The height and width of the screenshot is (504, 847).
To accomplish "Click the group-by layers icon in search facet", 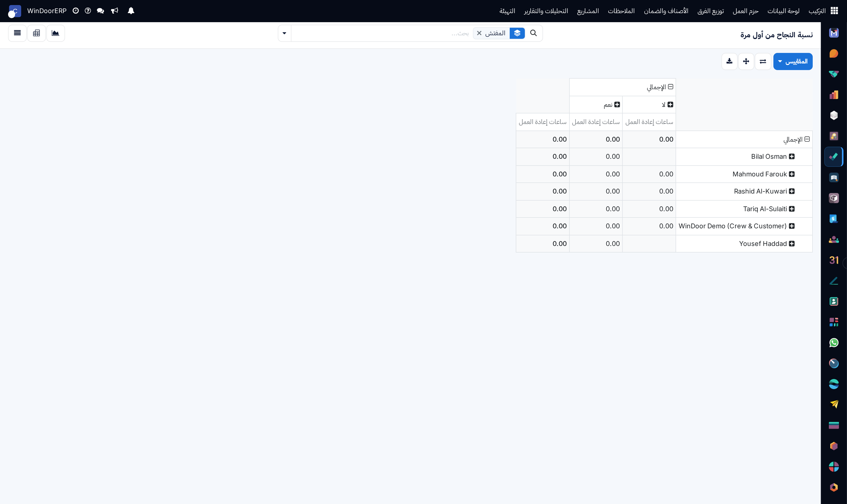I will click(517, 33).
